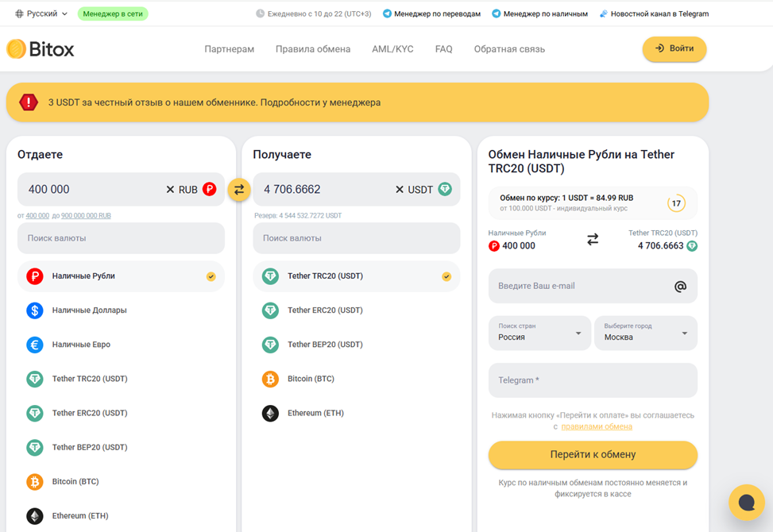Image resolution: width=773 pixels, height=532 pixels.
Task: Open the Поиск стран country dropdown
Action: [539, 333]
